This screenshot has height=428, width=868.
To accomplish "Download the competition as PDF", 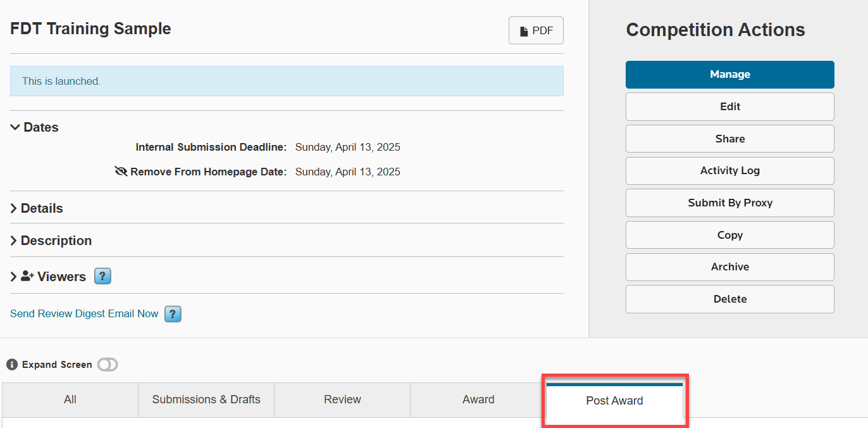I will [536, 30].
